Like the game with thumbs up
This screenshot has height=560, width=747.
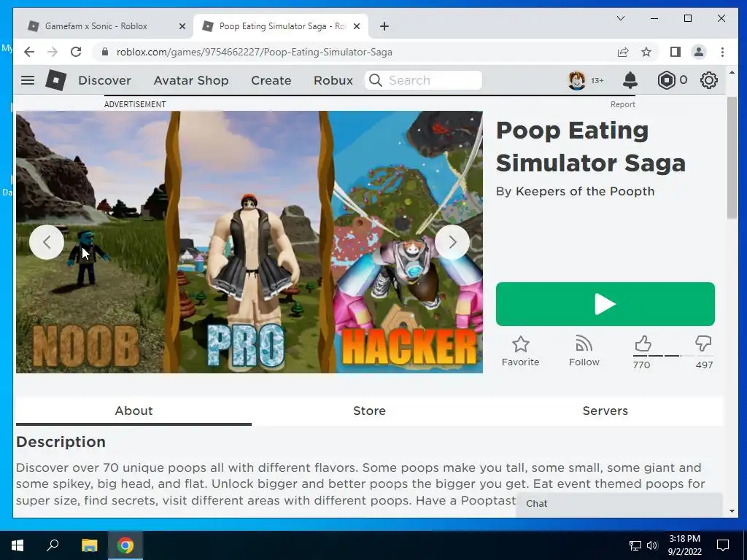[643, 343]
